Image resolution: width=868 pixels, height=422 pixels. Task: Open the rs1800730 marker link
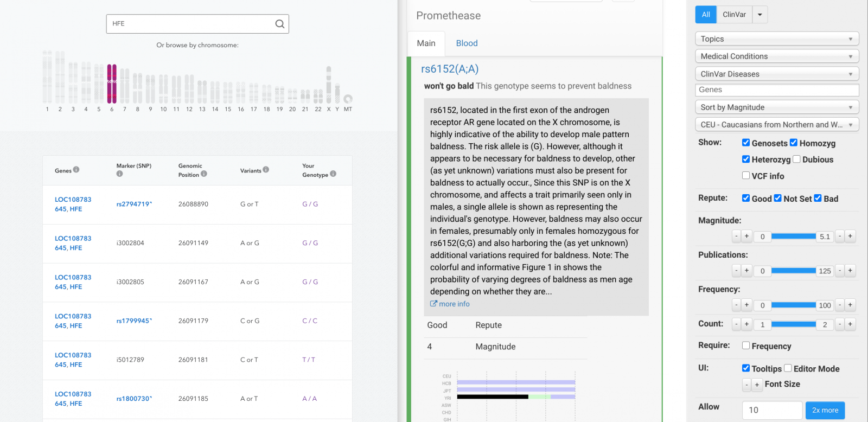click(134, 399)
